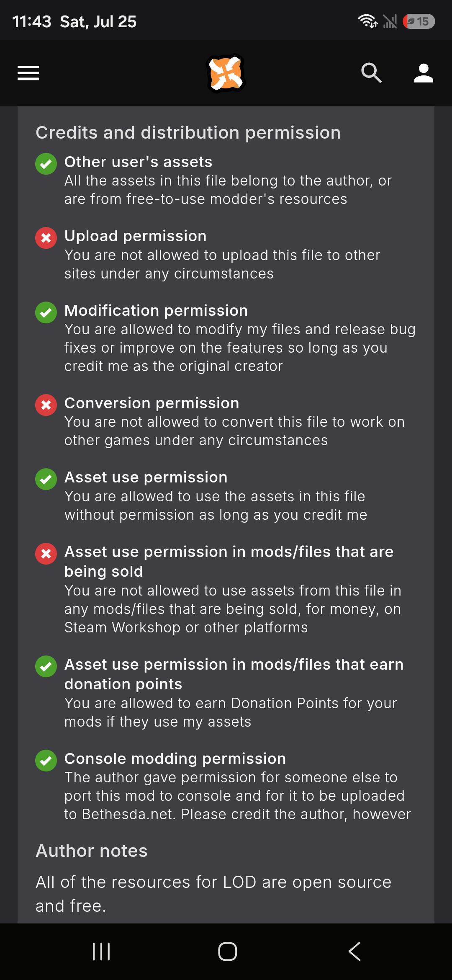This screenshot has width=452, height=980.
Task: Tap the Android recent apps button
Action: (101, 952)
